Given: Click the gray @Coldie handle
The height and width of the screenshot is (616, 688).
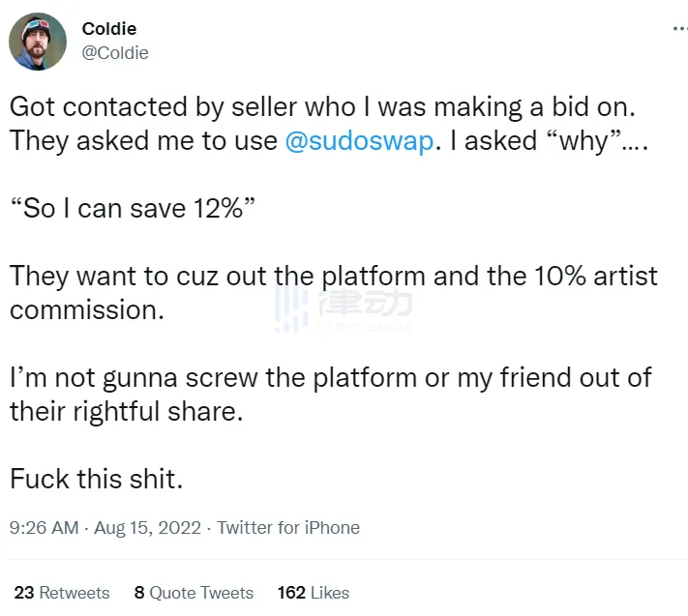Looking at the screenshot, I should pos(115,53).
